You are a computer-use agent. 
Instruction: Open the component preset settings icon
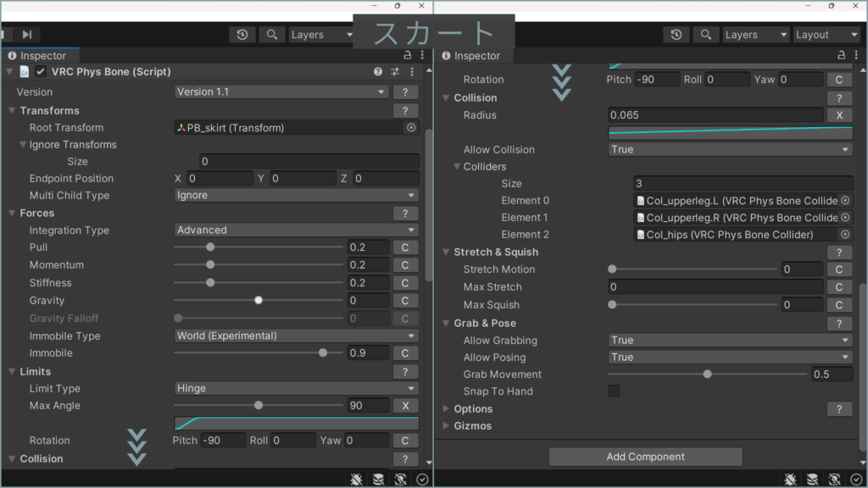tap(395, 72)
